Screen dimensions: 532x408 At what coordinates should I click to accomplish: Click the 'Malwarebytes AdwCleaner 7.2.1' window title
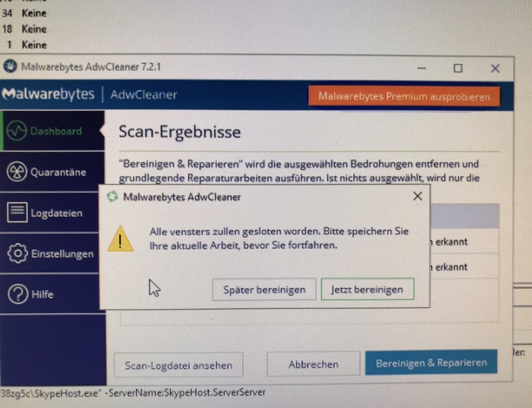(91, 67)
